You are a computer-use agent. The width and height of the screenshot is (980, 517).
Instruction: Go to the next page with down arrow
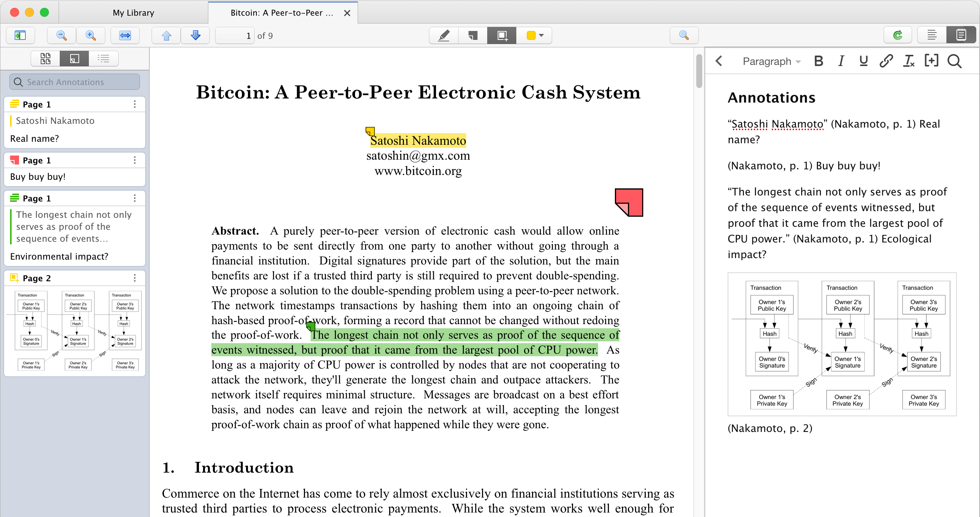point(195,35)
